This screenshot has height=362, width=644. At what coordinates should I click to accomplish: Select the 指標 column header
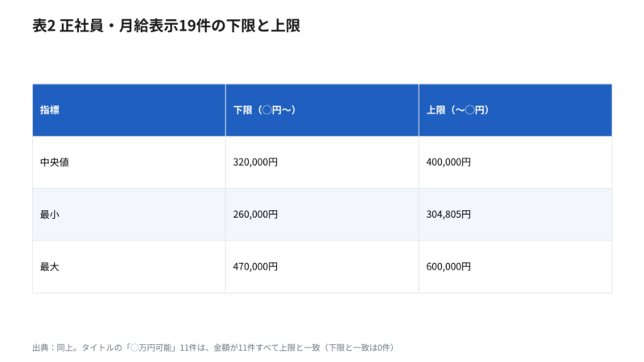click(x=129, y=110)
